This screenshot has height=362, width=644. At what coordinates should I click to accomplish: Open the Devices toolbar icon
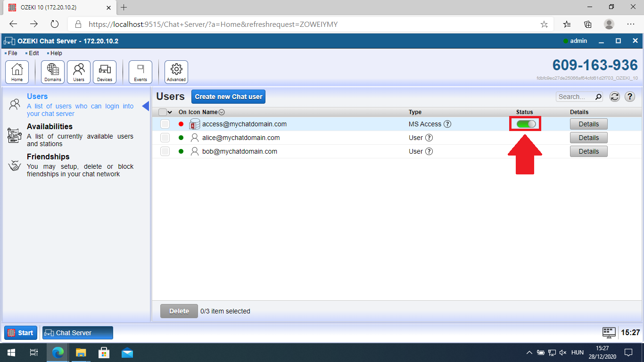click(x=105, y=72)
